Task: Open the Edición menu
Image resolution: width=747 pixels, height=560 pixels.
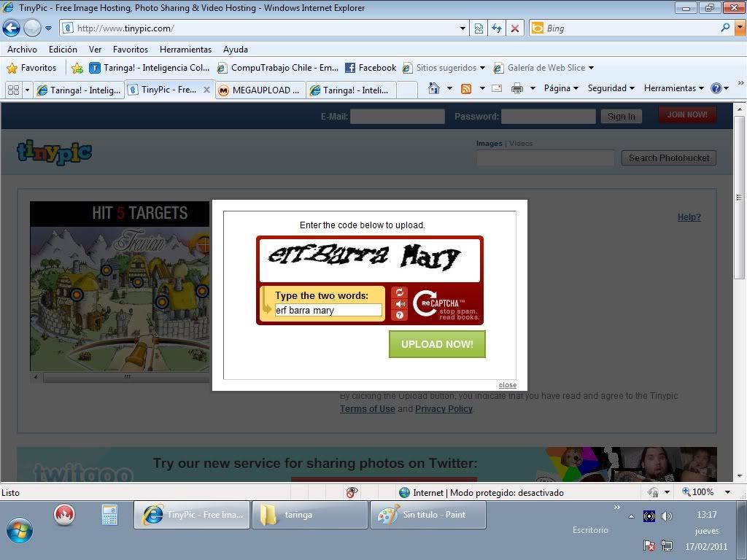Action: point(63,50)
